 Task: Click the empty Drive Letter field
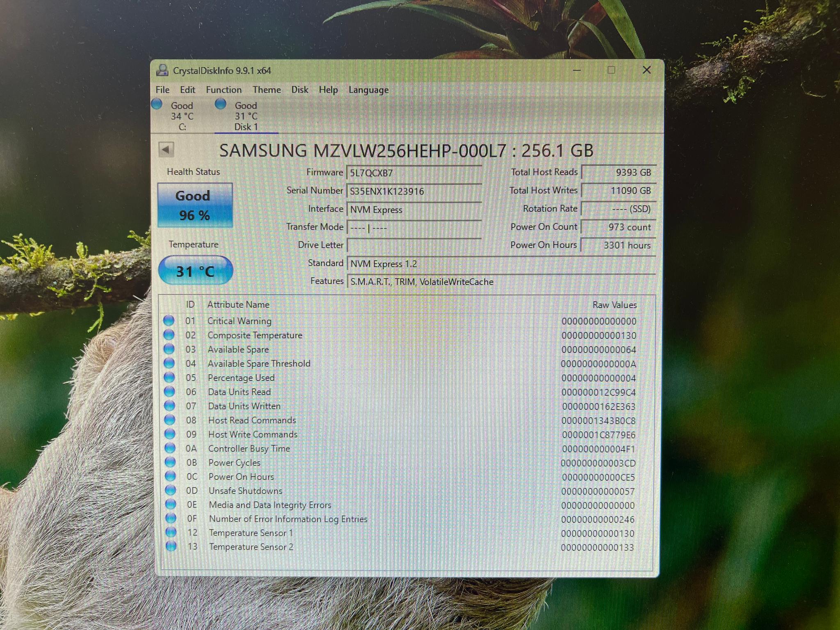point(414,245)
